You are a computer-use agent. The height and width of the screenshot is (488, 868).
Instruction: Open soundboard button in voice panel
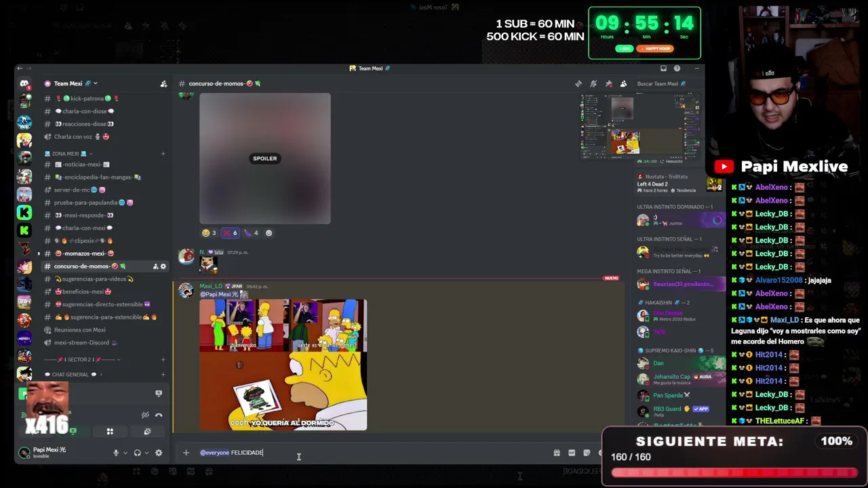(147, 431)
